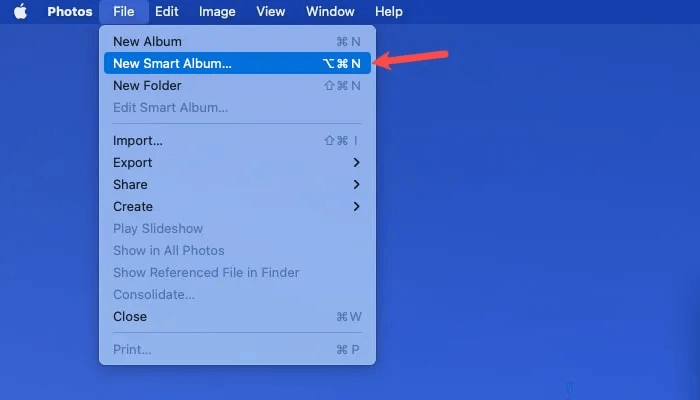Close the open File menu
The image size is (700, 400).
[x=124, y=12]
